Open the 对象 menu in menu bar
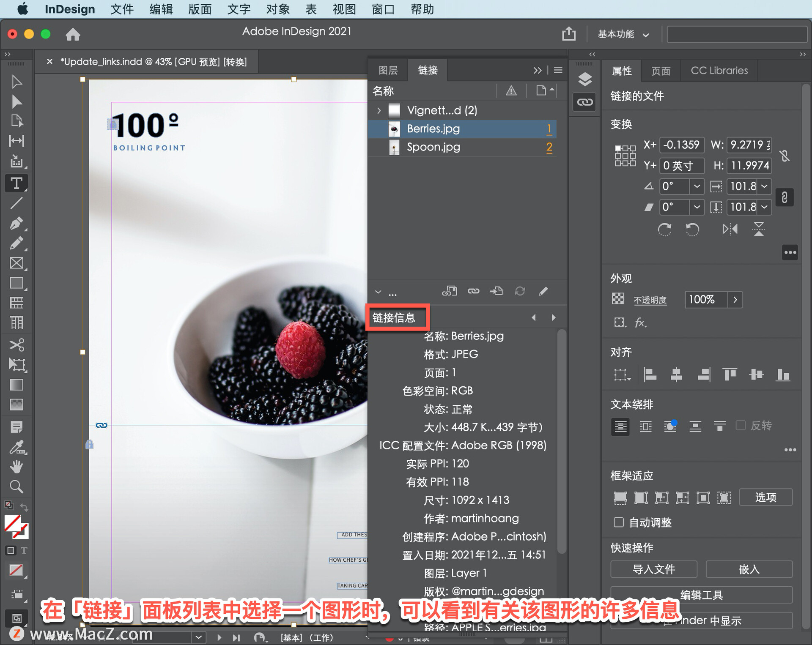This screenshot has width=812, height=645. click(x=277, y=9)
